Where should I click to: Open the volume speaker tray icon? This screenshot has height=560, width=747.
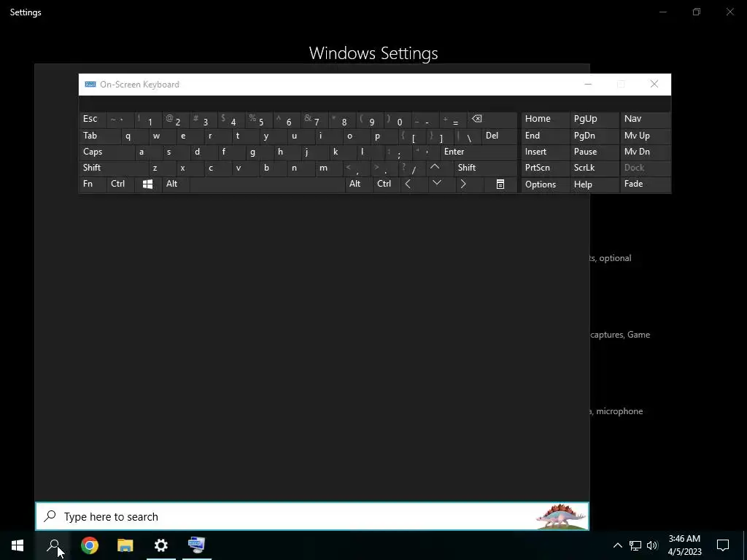[x=652, y=545]
